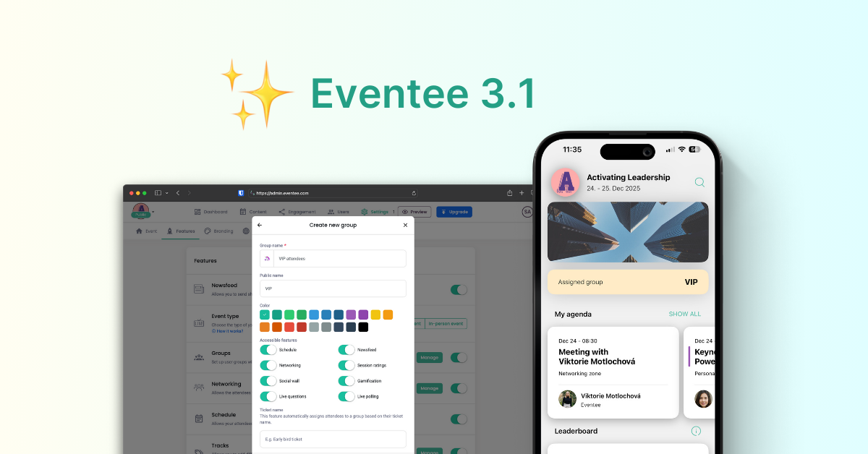
Task: Open the Dashboard menu item
Action: click(x=210, y=212)
